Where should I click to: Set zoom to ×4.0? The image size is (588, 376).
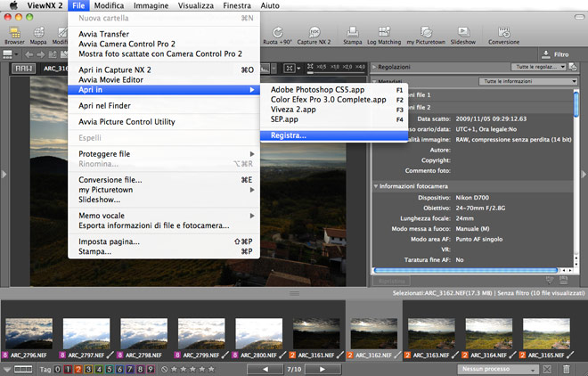360,67
